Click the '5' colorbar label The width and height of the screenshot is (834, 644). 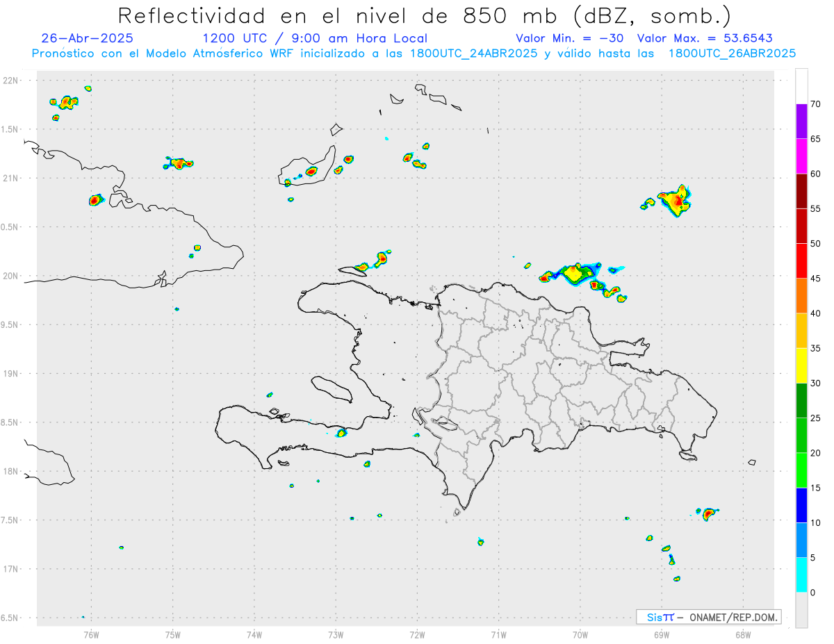813,558
